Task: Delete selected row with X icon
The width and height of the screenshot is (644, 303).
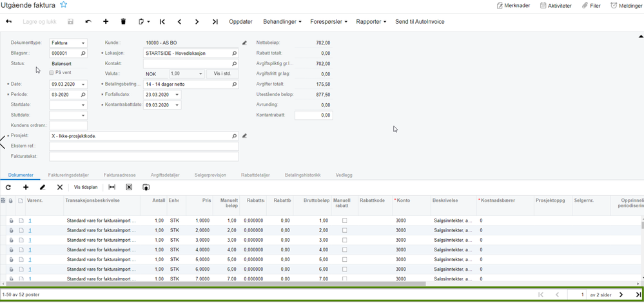Action: point(60,188)
